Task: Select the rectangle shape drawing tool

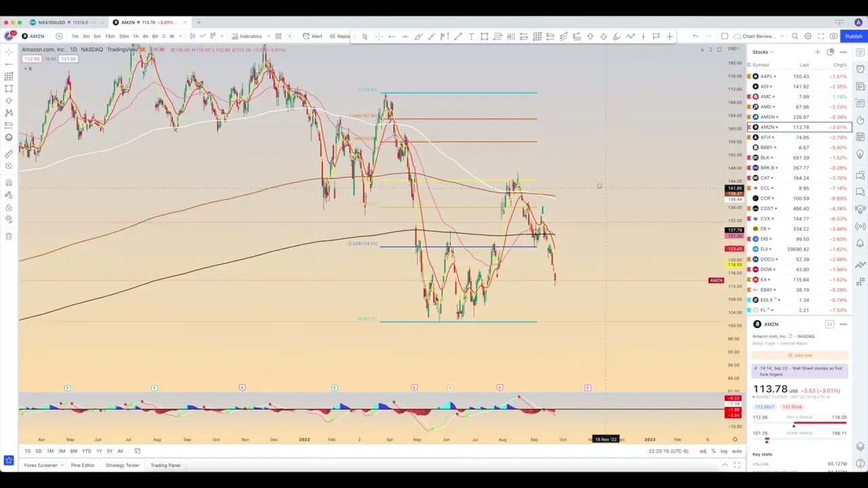Action: pyautogui.click(x=484, y=37)
